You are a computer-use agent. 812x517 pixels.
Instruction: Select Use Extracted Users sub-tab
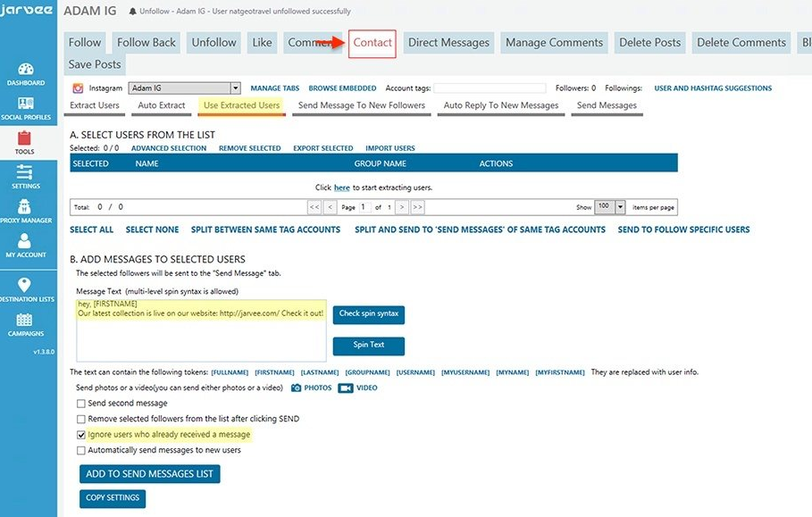[x=241, y=105]
